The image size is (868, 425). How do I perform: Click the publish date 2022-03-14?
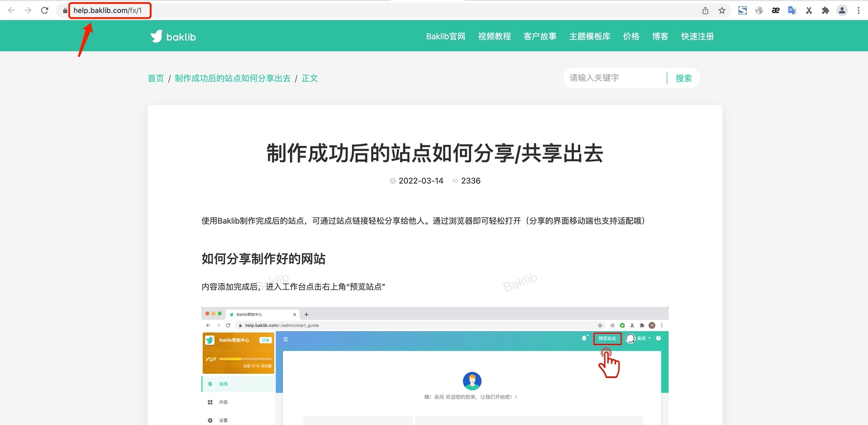click(x=421, y=181)
